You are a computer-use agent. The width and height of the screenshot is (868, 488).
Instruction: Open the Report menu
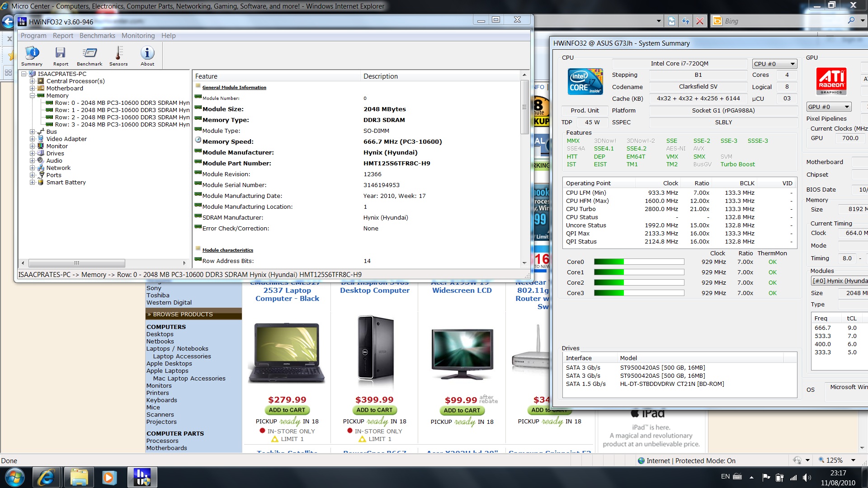63,36
